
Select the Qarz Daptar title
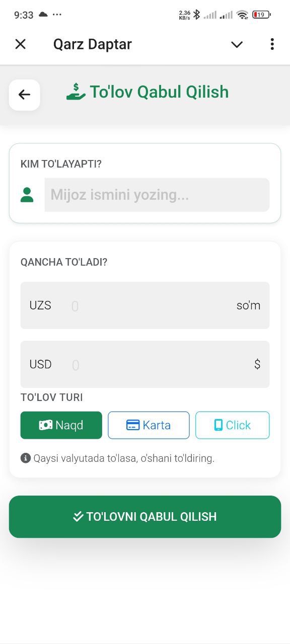point(92,44)
